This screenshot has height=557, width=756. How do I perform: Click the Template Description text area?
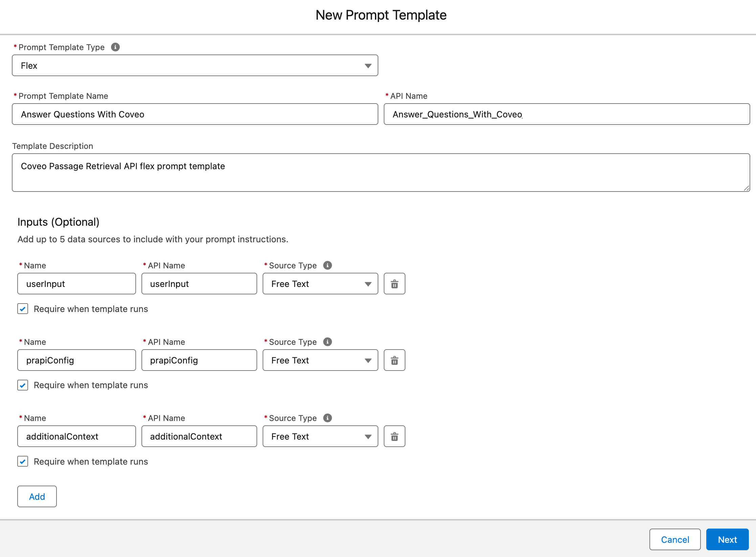[381, 173]
